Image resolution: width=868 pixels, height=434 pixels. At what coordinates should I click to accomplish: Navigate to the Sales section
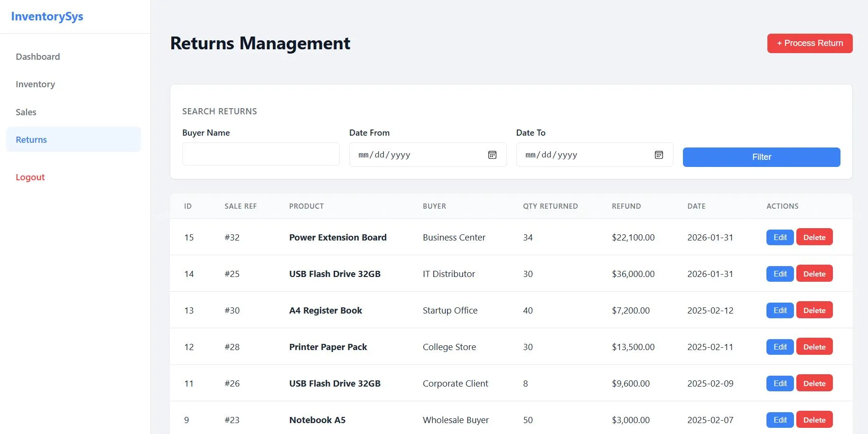click(26, 112)
